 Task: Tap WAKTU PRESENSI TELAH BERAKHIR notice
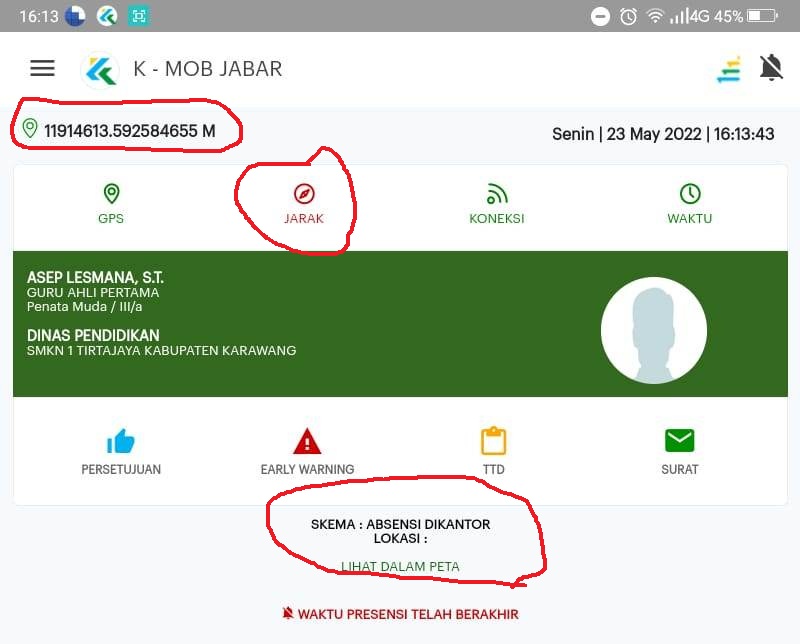[x=400, y=614]
